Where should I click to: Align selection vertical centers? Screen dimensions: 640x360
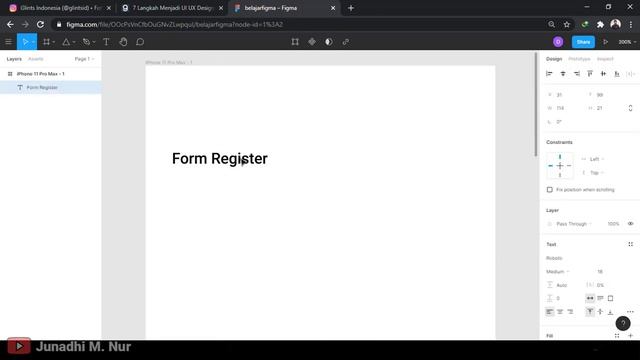tap(603, 74)
